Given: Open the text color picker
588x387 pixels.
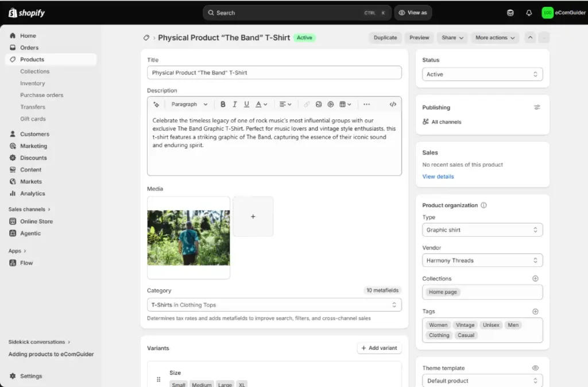Looking at the screenshot, I should point(261,105).
